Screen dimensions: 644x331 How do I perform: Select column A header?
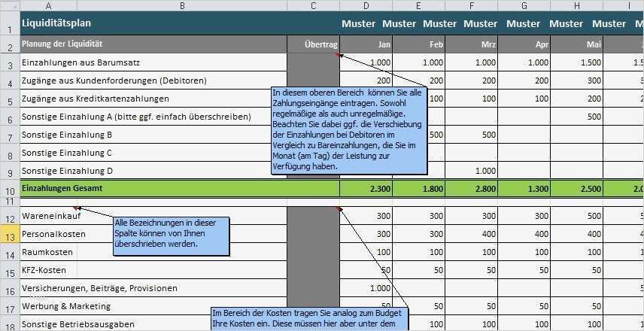pyautogui.click(x=48, y=5)
